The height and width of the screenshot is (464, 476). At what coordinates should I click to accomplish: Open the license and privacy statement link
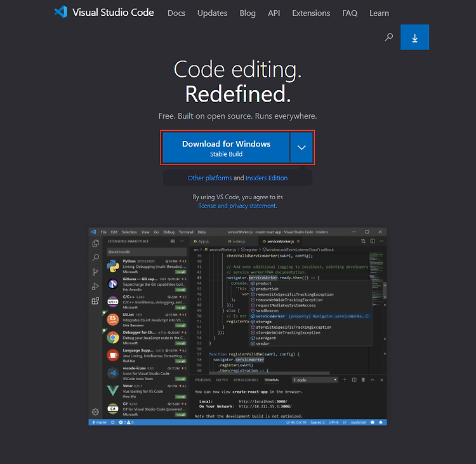(x=237, y=206)
